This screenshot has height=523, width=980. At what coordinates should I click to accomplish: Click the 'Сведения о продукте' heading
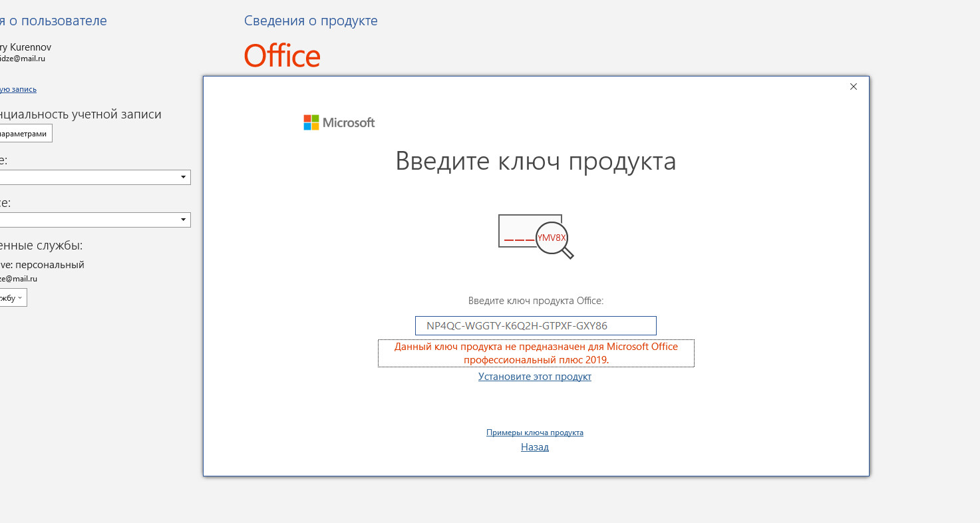311,21
